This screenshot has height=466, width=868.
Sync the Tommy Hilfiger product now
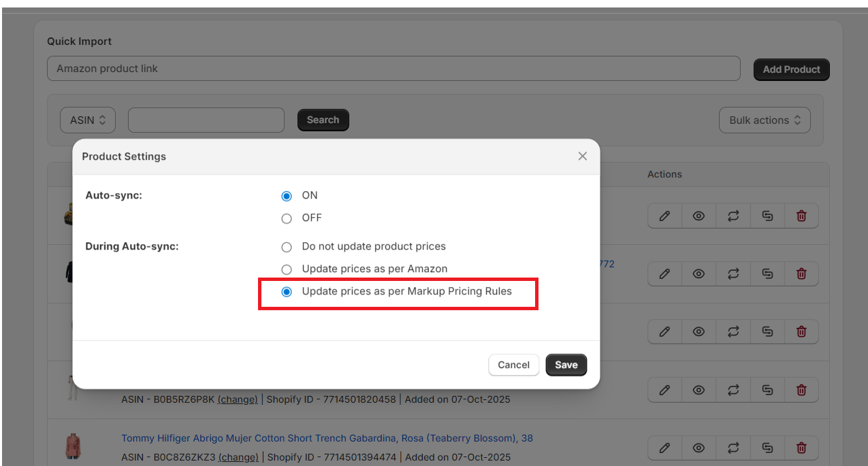733,448
